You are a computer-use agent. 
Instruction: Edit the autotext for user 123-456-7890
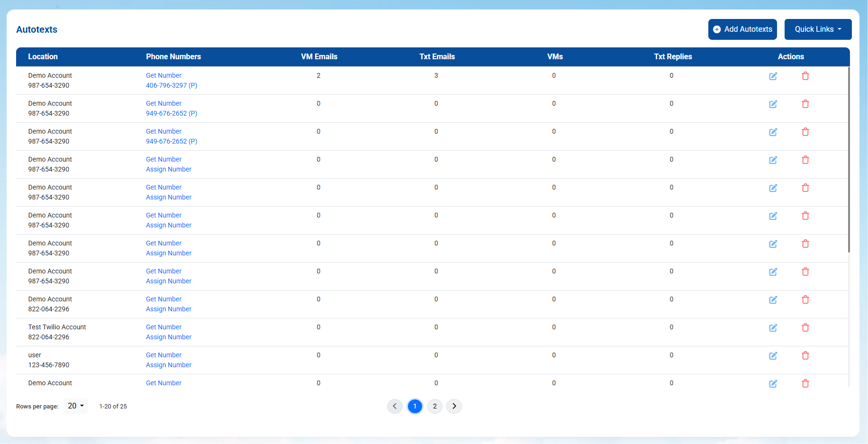tap(773, 355)
